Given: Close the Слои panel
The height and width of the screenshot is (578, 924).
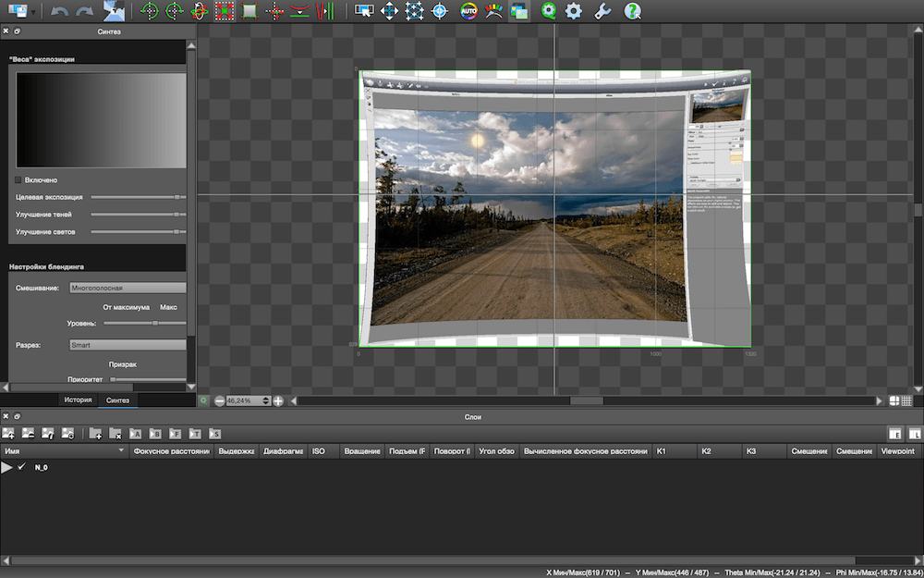Looking at the screenshot, I should (x=6, y=416).
